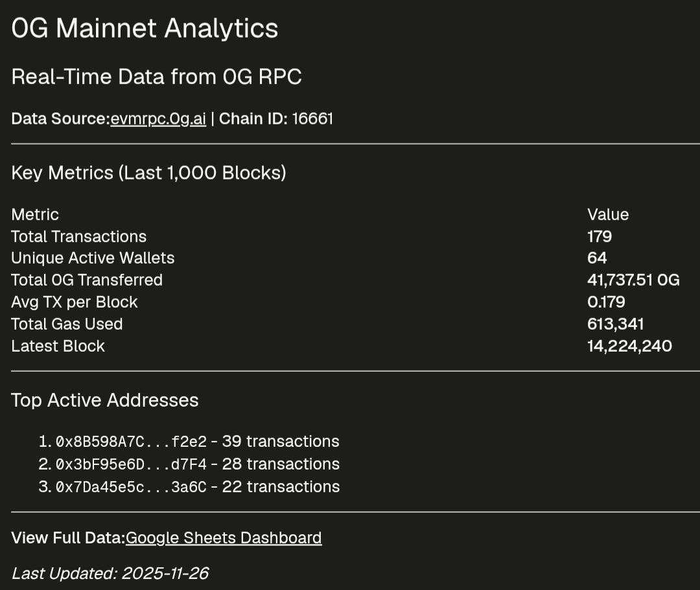Click address 0x8B598A7C...f2e2

131,442
